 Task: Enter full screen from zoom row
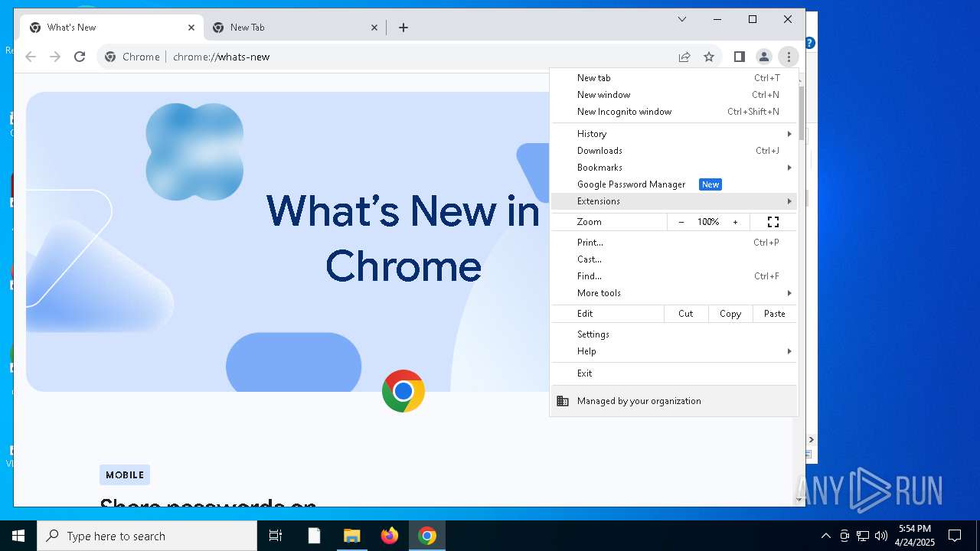(x=773, y=222)
